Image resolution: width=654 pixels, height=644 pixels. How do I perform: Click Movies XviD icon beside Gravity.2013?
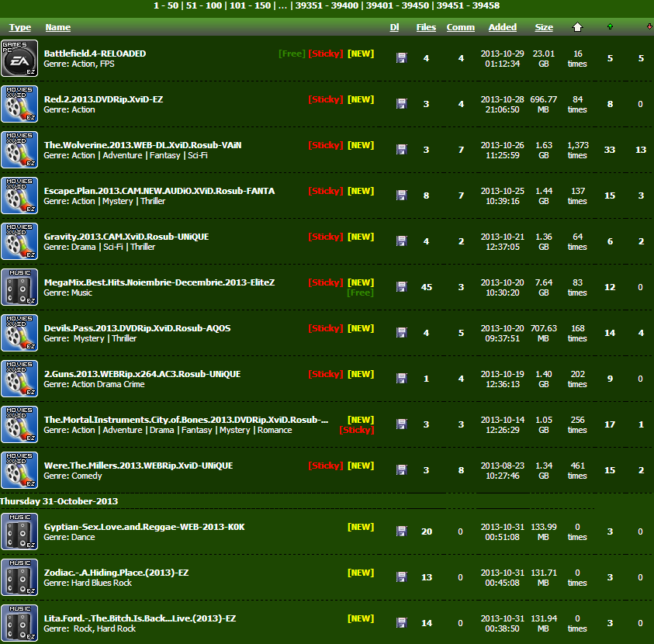tap(19, 241)
